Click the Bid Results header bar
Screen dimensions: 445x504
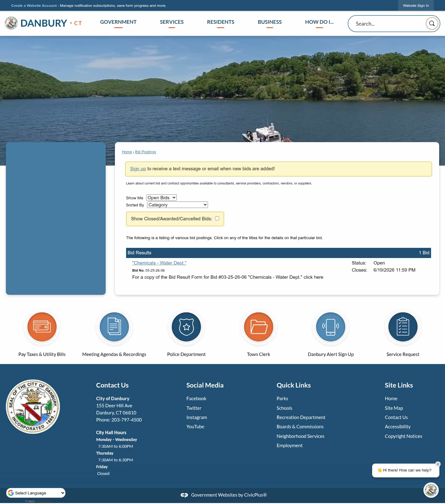coord(278,253)
